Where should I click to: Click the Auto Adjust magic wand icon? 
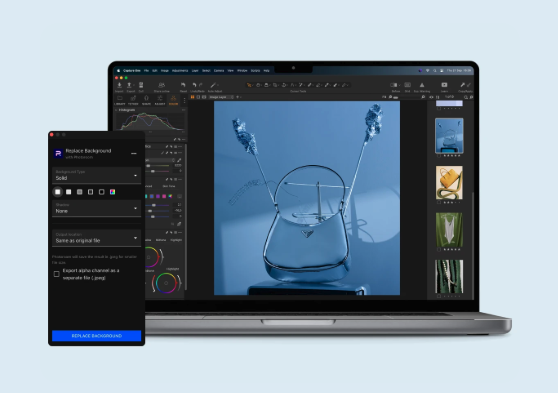[213, 85]
